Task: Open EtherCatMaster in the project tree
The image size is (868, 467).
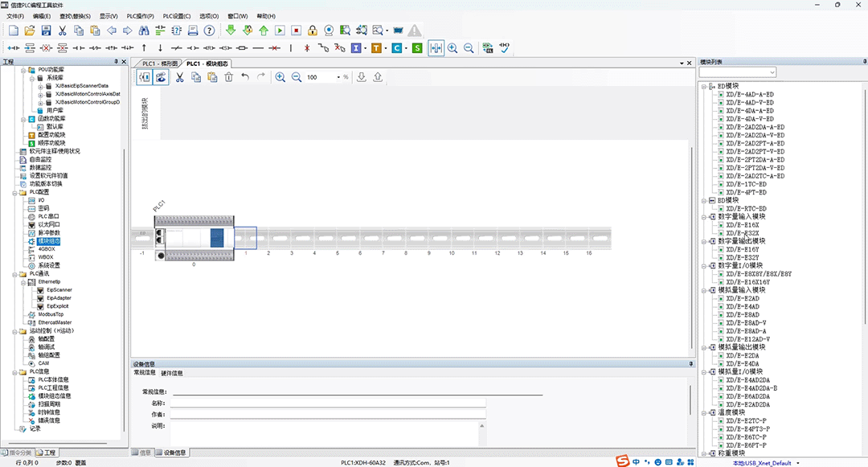Action: point(55,322)
